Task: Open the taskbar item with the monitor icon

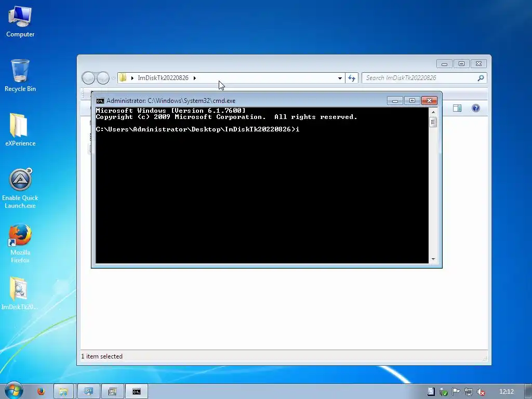Action: tap(88, 392)
